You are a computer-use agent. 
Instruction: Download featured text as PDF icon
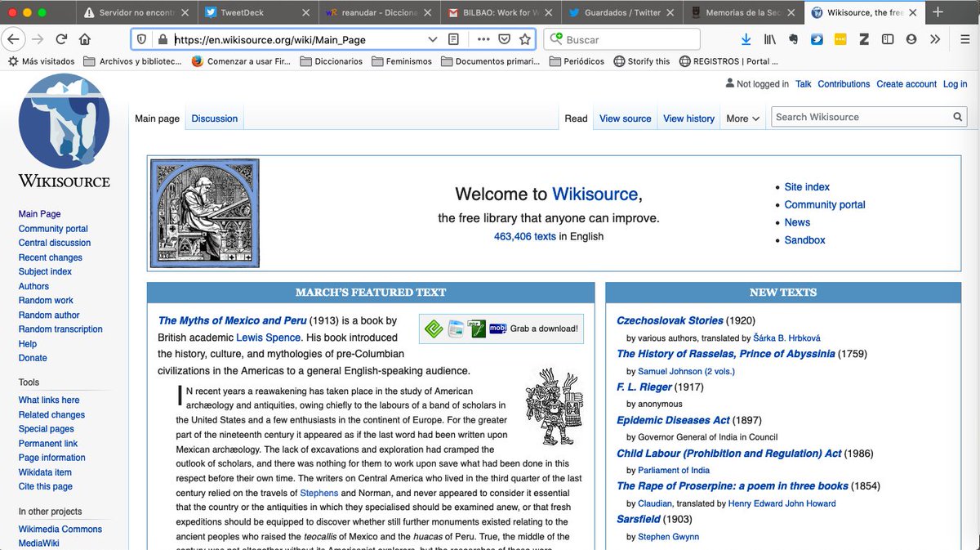[476, 329]
